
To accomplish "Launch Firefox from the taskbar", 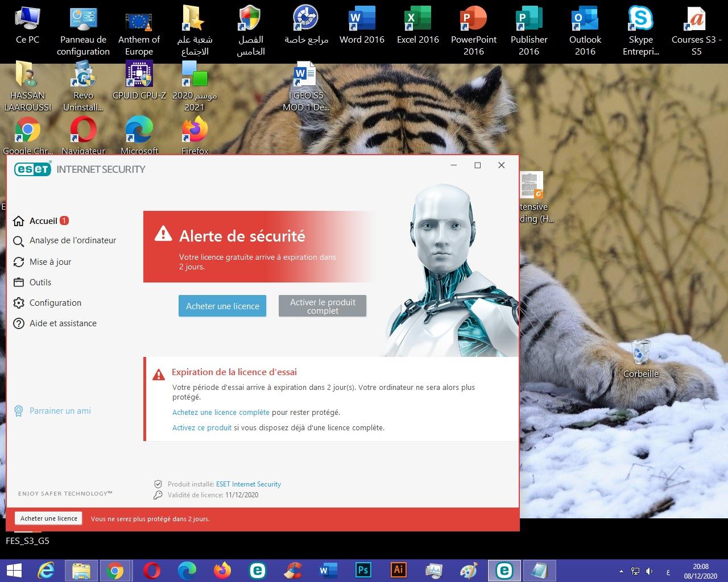I will click(x=222, y=570).
